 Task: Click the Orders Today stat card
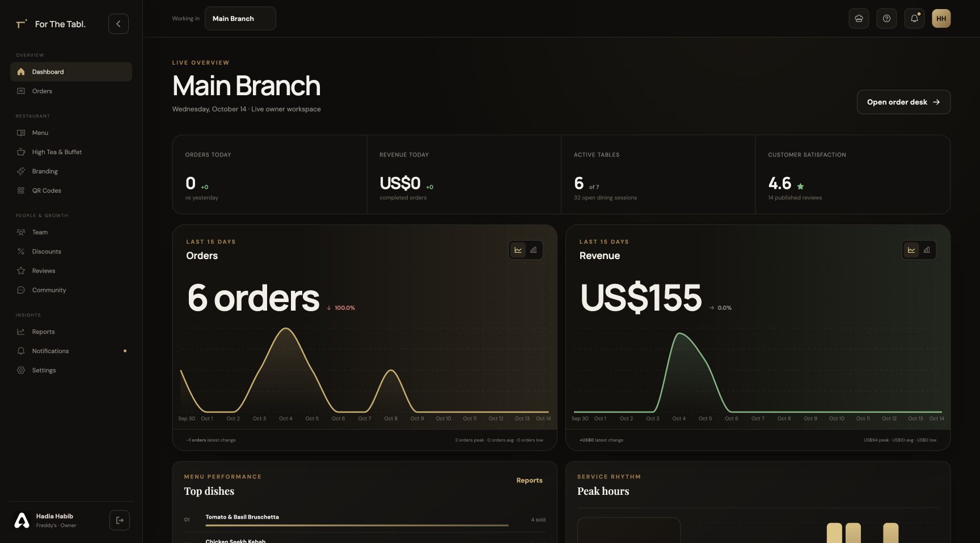269,175
